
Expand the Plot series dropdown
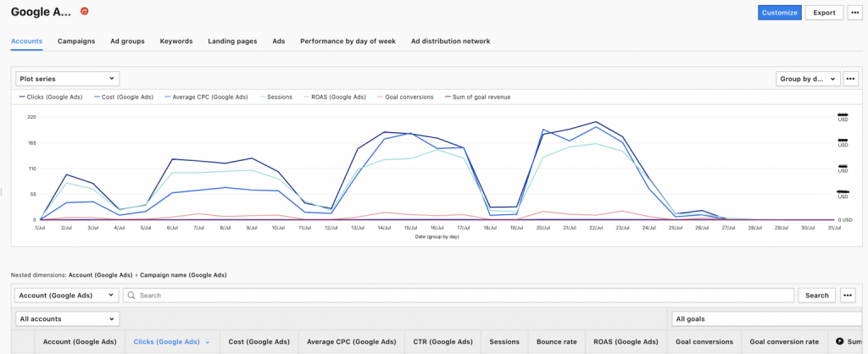coord(68,79)
